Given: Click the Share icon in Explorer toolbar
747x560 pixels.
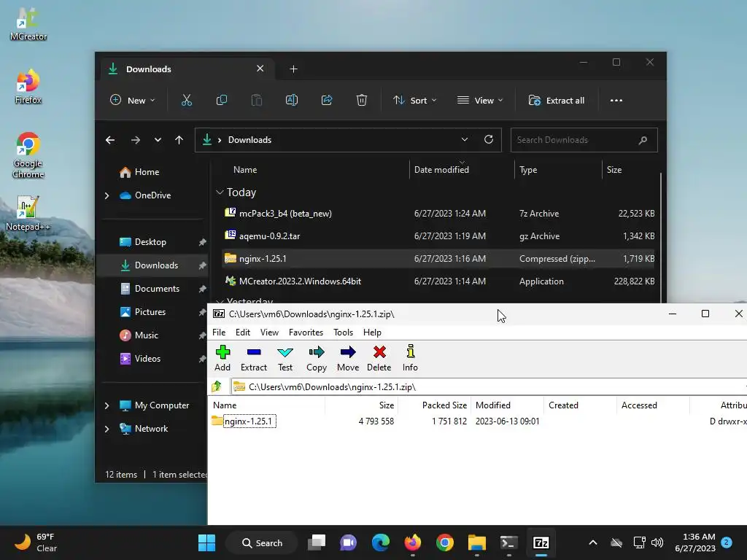Looking at the screenshot, I should tap(327, 101).
